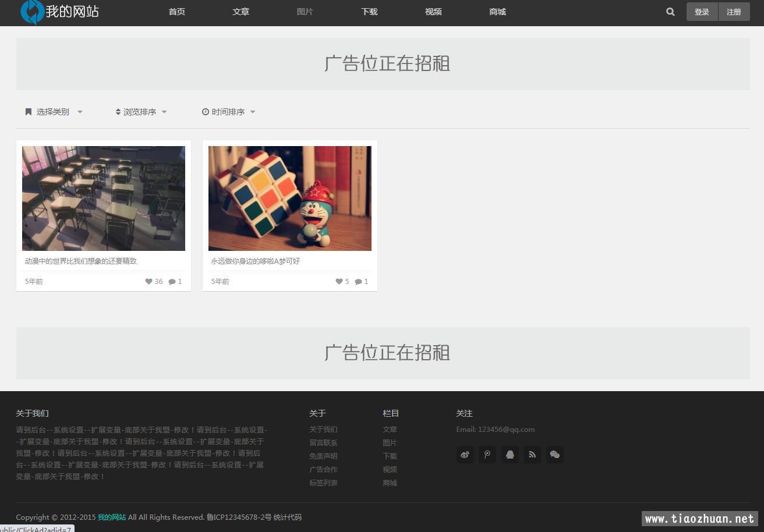Click the site logo icon beside 我的网站
The image size is (764, 532).
click(x=32, y=12)
